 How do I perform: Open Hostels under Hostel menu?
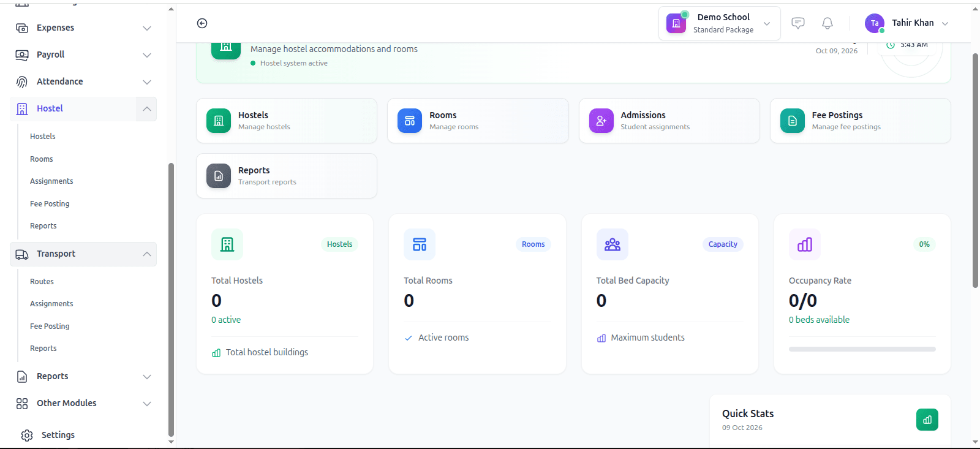coord(43,137)
